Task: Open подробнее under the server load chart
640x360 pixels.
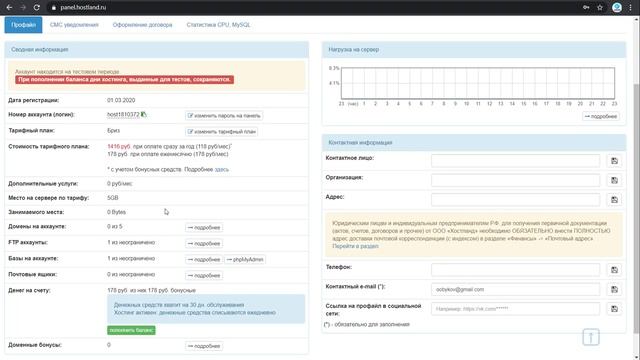Action: [x=601, y=116]
